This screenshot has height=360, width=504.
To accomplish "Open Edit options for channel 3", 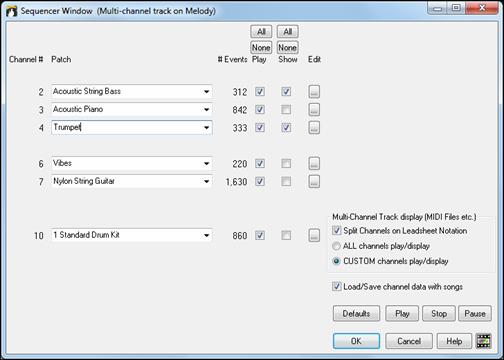I will (314, 109).
